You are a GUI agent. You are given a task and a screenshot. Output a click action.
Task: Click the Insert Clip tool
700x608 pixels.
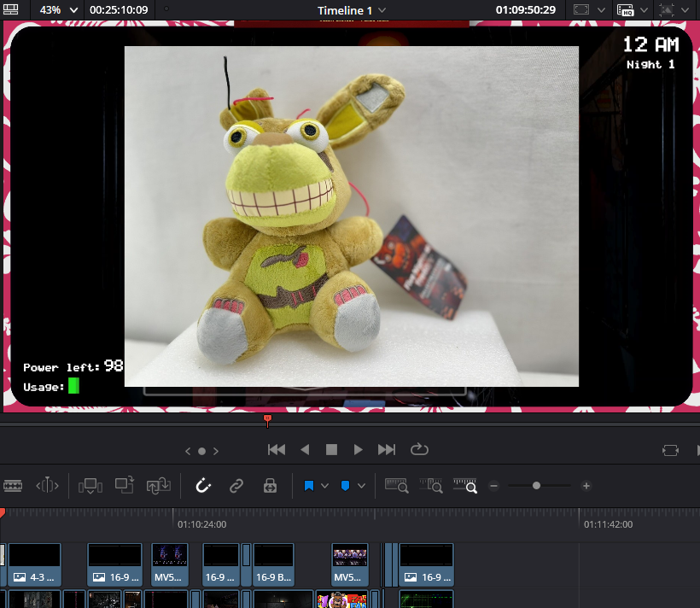(90, 486)
